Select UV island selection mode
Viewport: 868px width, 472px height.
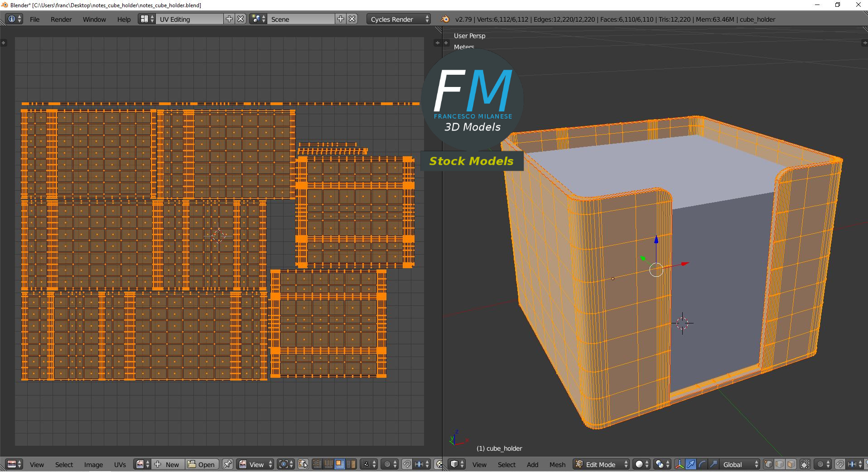tap(351, 464)
